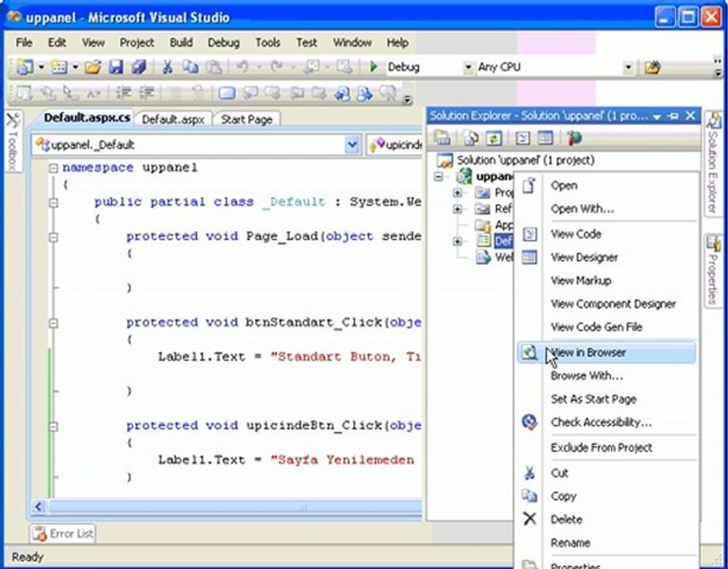Click the Cut scissors icon in toolbar
The height and width of the screenshot is (569, 728).
coord(167,67)
